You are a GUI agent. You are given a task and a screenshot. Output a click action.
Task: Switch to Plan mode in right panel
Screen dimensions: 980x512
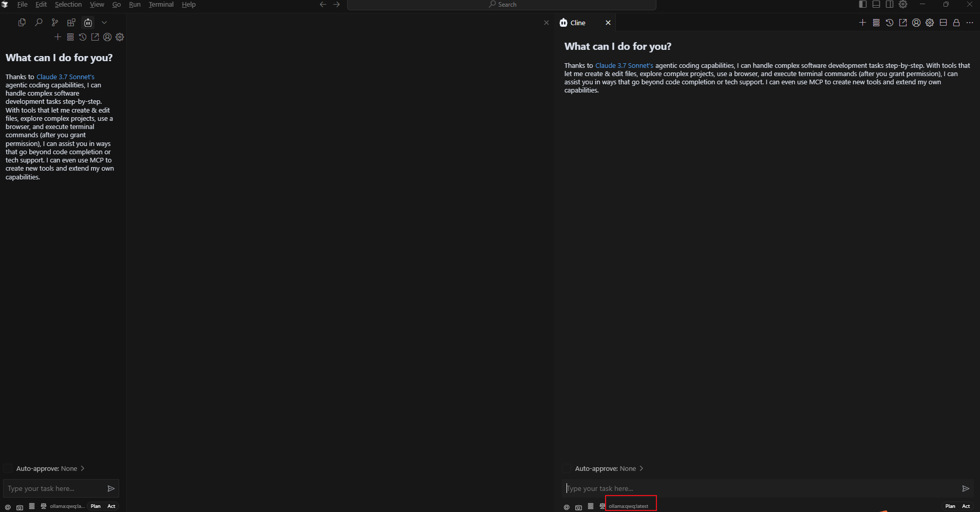[950, 506]
